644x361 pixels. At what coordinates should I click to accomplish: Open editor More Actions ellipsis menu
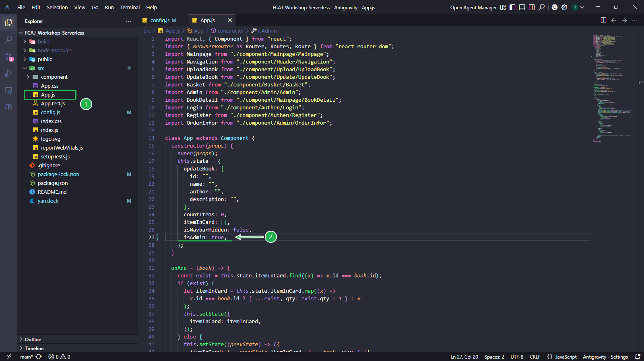pyautogui.click(x=635, y=20)
